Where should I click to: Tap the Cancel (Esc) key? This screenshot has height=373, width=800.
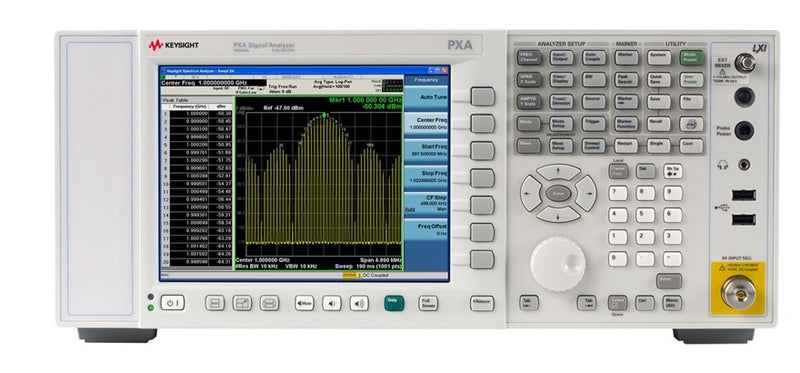(618, 171)
